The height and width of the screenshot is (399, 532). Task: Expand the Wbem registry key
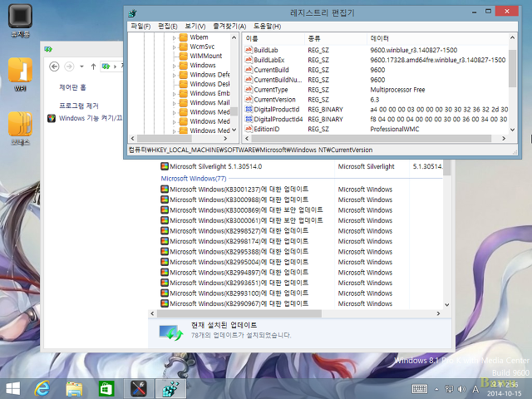click(174, 37)
